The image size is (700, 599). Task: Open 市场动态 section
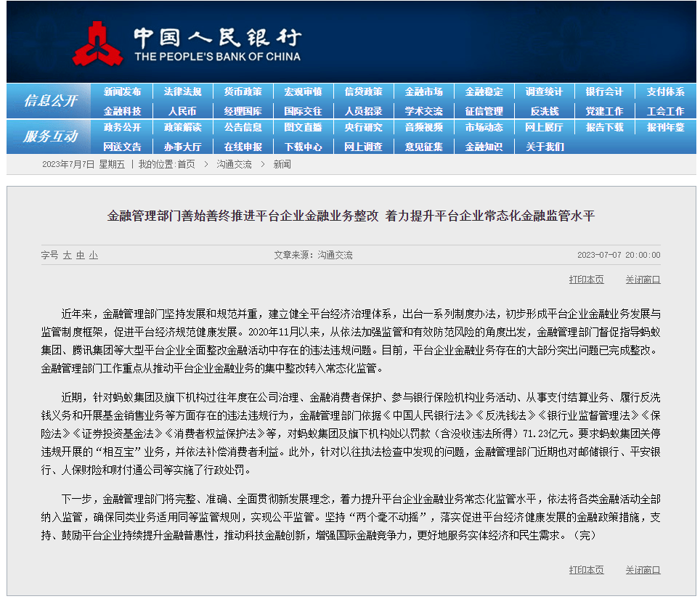tap(484, 127)
